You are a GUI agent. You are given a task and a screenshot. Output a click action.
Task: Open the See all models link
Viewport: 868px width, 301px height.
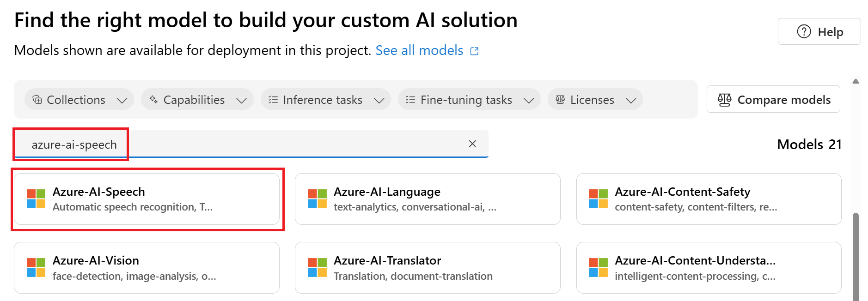pos(419,50)
